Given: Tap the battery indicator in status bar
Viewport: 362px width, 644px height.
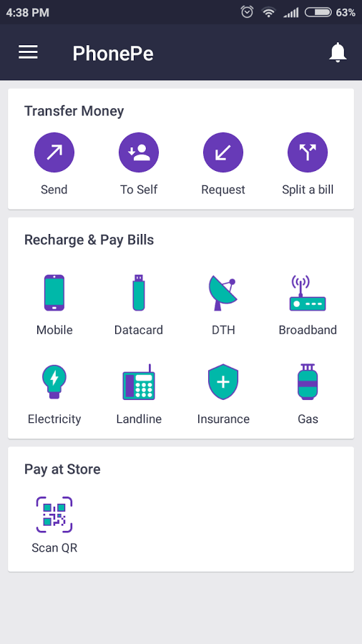Looking at the screenshot, I should [318, 13].
